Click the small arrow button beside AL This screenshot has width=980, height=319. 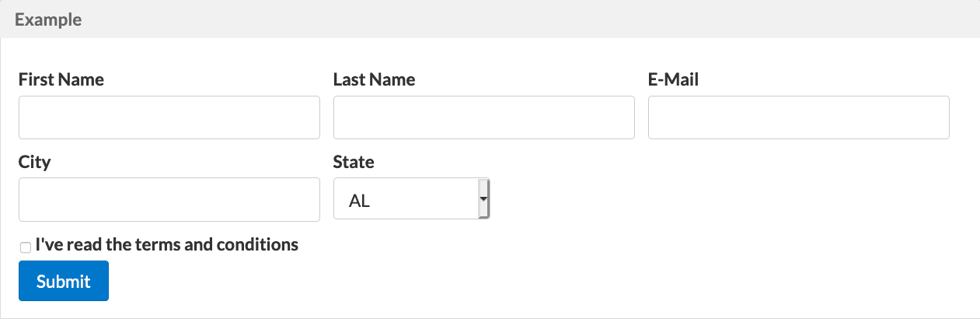(483, 198)
